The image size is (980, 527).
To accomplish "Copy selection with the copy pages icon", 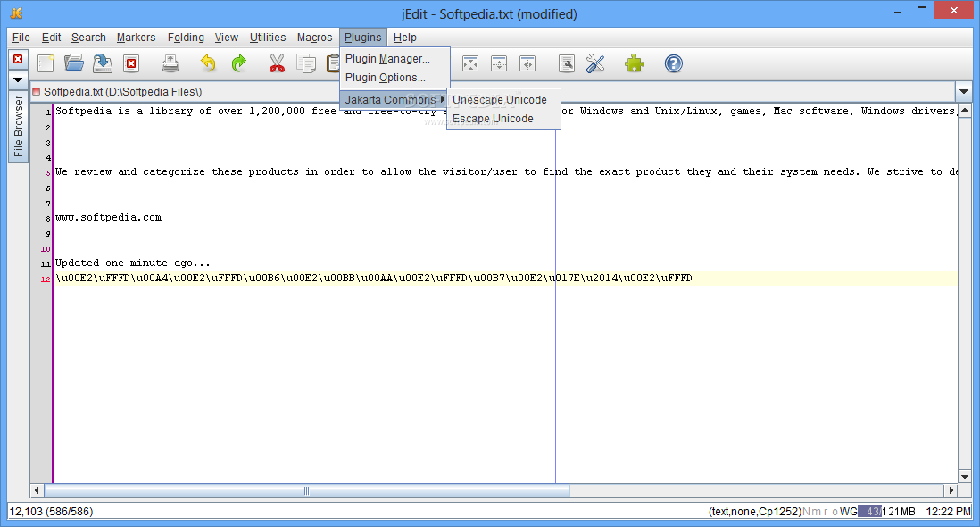I will [x=306, y=63].
